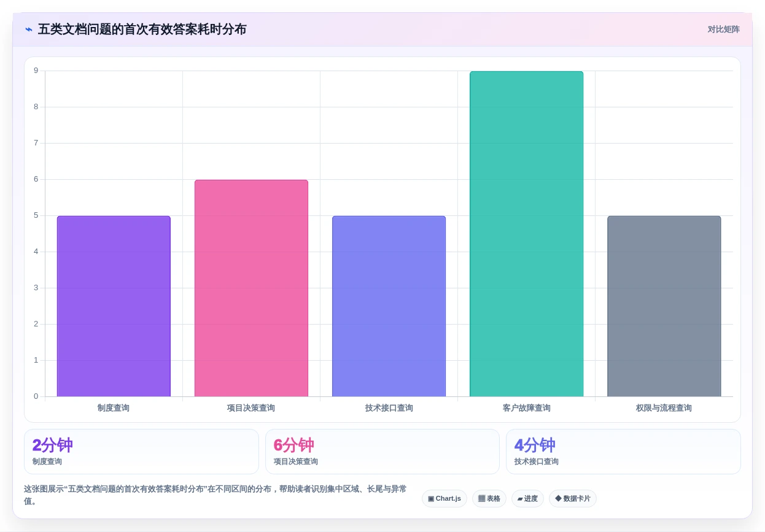Click the y-axis value 5
Screen dimensions: 765x532
(x=36, y=215)
